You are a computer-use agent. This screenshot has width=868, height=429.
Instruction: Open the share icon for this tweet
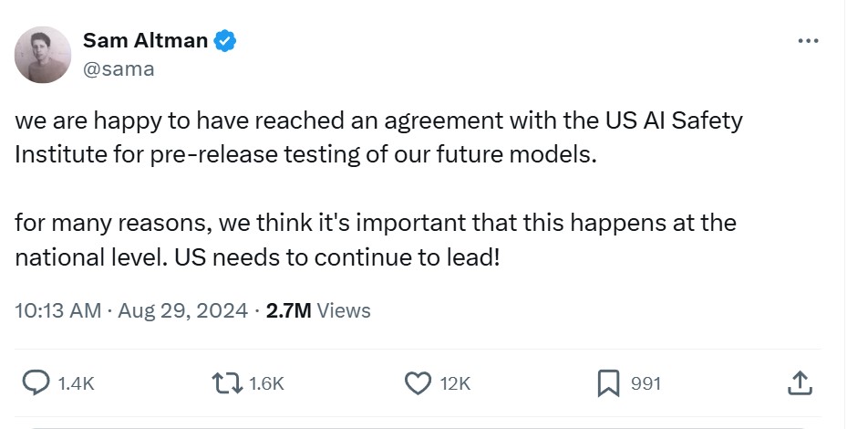(798, 383)
